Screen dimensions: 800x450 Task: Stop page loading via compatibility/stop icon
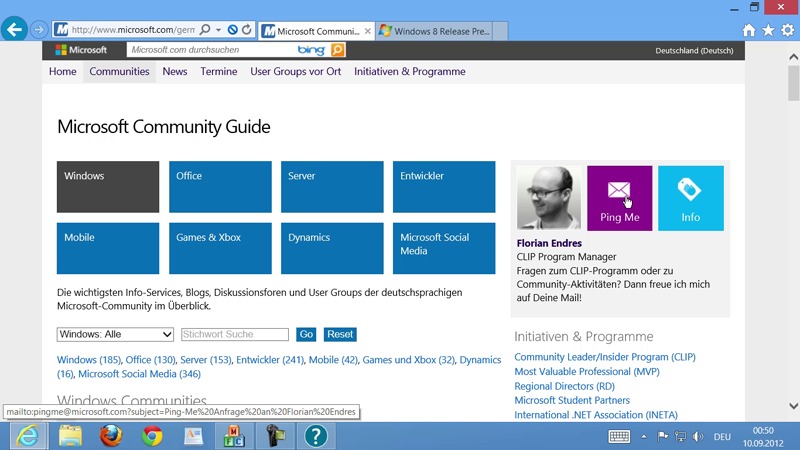[233, 30]
